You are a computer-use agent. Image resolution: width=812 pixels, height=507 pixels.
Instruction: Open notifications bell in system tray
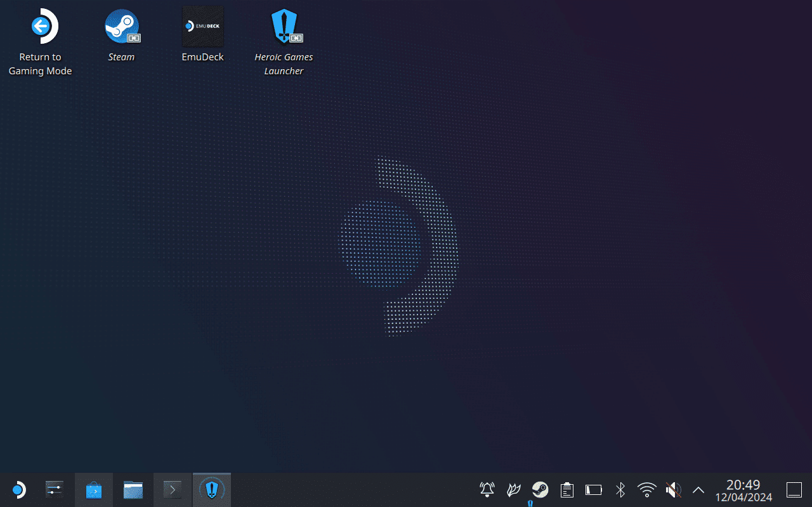[487, 489]
